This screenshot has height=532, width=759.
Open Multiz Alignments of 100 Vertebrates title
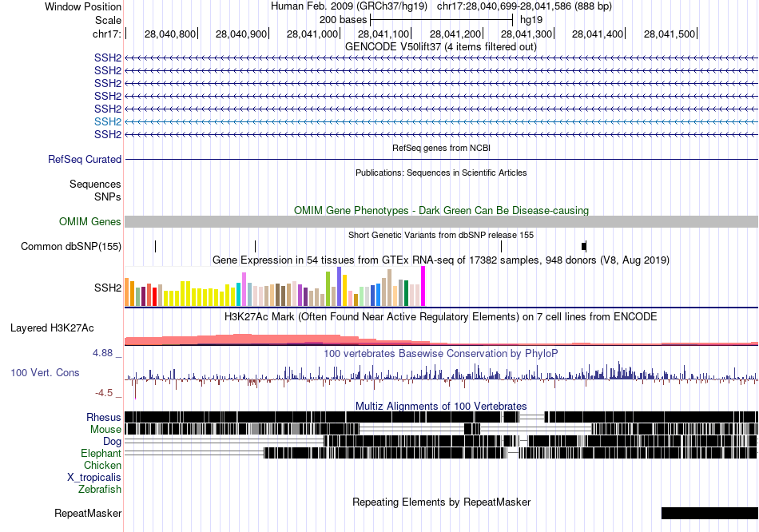coord(441,406)
